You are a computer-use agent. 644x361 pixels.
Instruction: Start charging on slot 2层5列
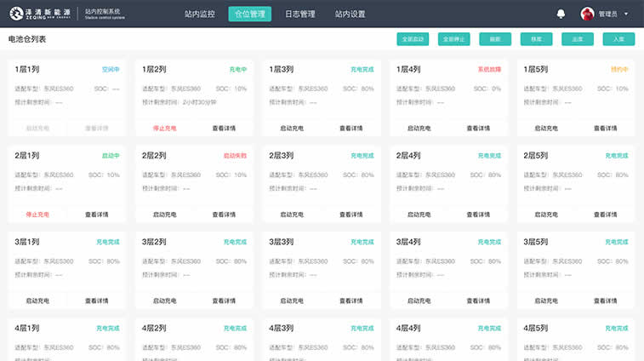pos(546,215)
